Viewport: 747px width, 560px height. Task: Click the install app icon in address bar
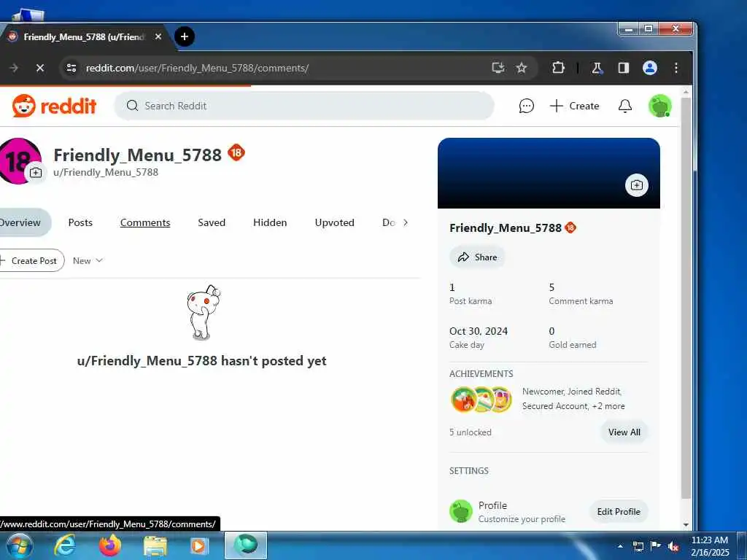coord(498,68)
